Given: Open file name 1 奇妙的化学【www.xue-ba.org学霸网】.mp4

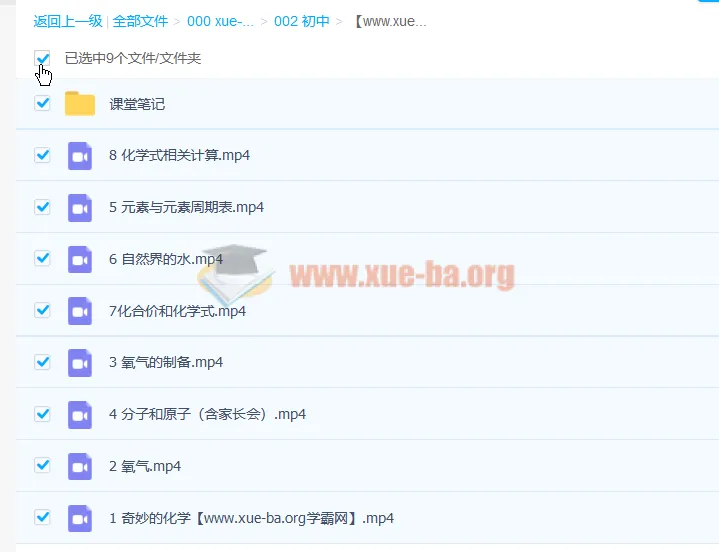Looking at the screenshot, I should (x=251, y=518).
